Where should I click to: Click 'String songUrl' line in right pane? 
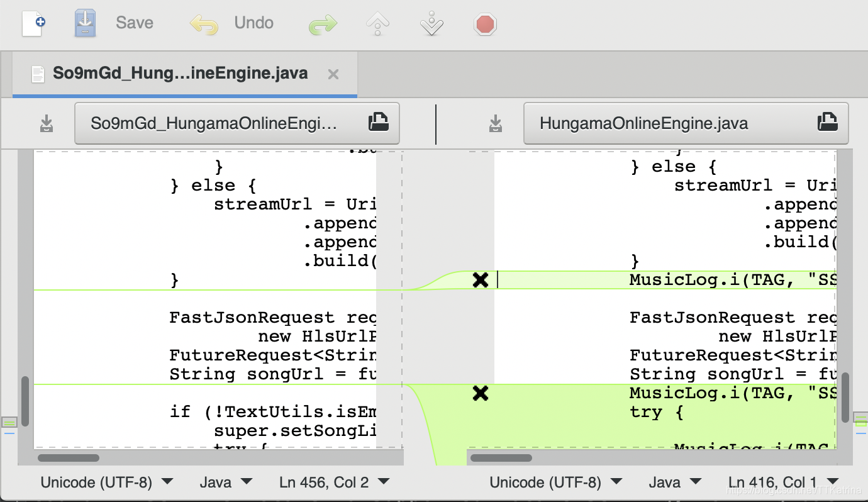point(733,374)
